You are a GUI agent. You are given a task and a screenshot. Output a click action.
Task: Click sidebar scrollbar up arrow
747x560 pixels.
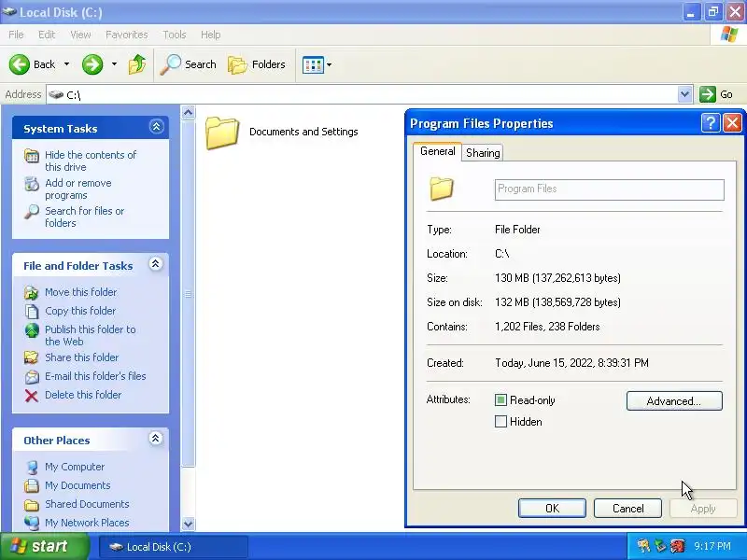[x=189, y=113]
